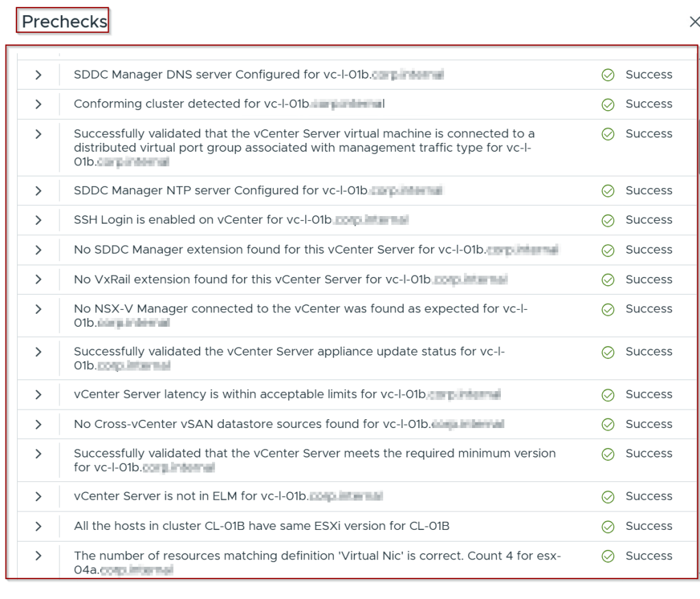Screen dimensions: 700x599
Task: Expand the SDDC Manager DNS server precheck
Action: [38, 75]
